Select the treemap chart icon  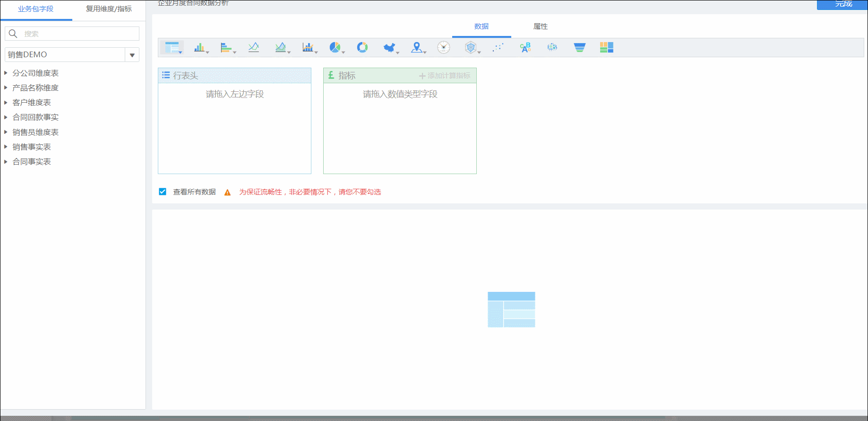pyautogui.click(x=606, y=47)
